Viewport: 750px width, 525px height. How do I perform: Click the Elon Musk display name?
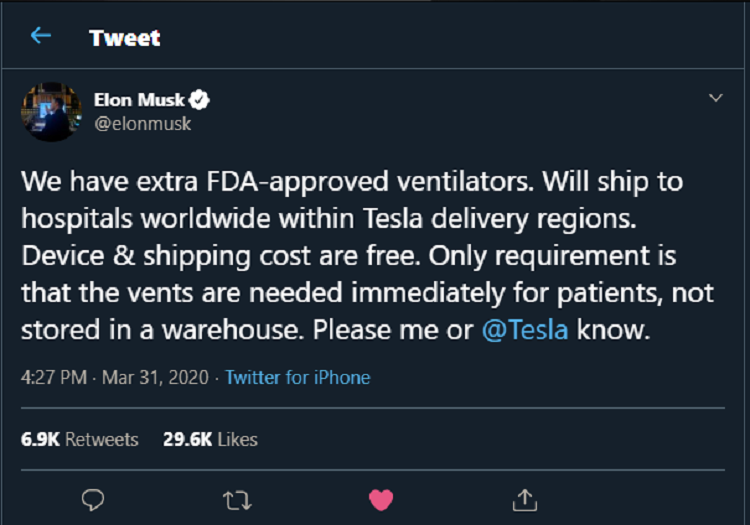[139, 100]
